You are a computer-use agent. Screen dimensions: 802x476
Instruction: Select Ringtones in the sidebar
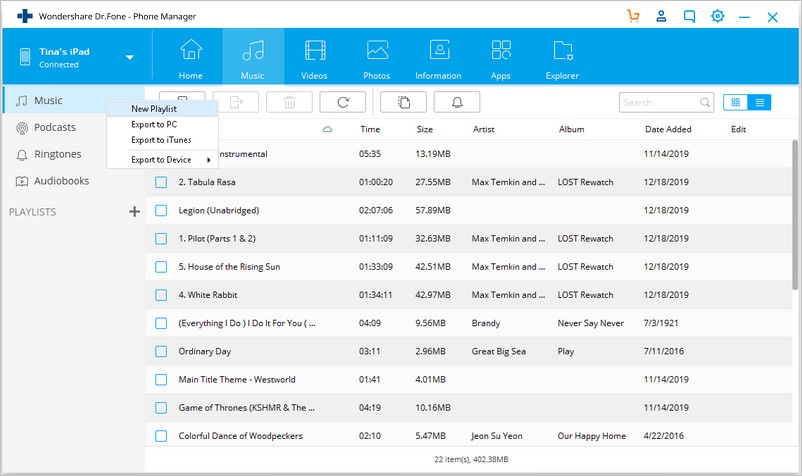point(57,154)
